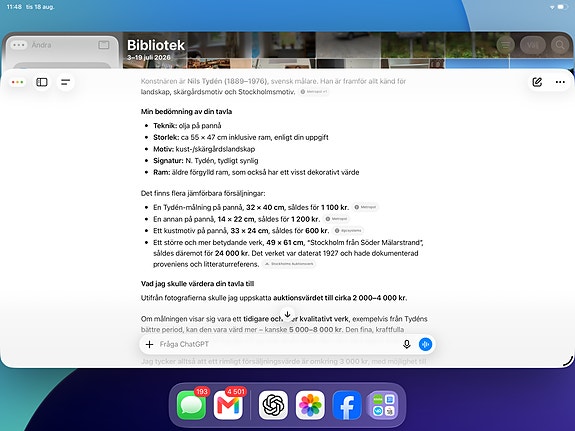Open Photos app in the dock

(x=310, y=405)
